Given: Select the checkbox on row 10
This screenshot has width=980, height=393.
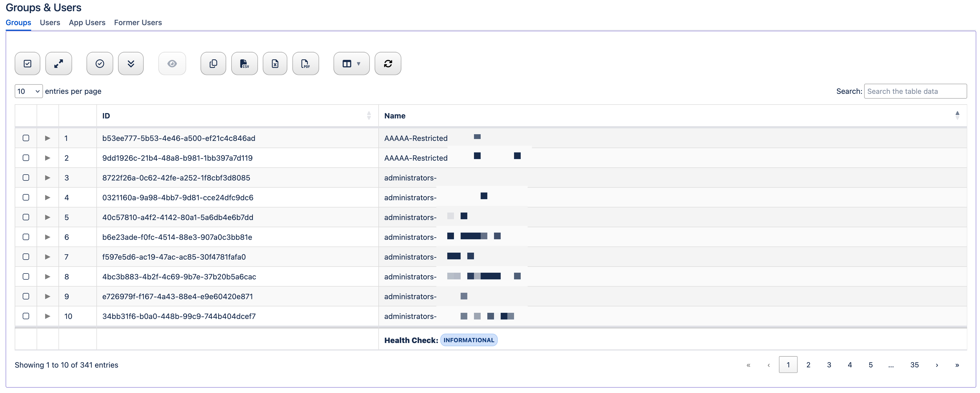Looking at the screenshot, I should pos(26,316).
